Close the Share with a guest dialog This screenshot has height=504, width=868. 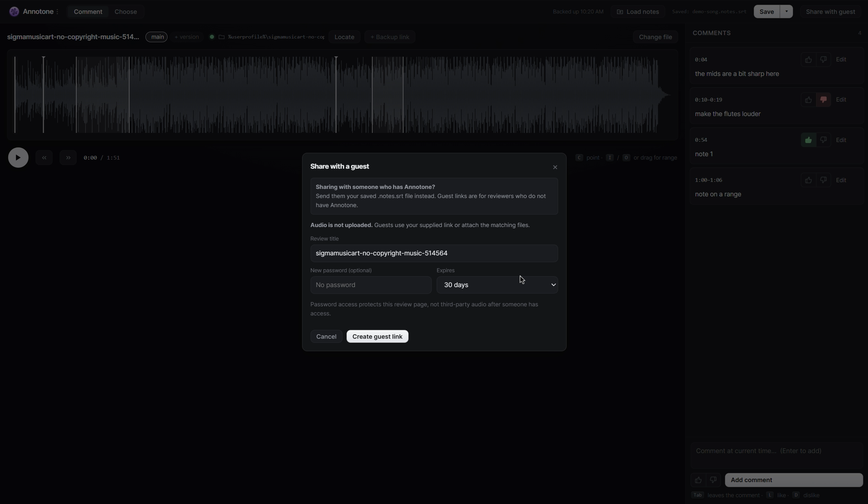tap(555, 167)
